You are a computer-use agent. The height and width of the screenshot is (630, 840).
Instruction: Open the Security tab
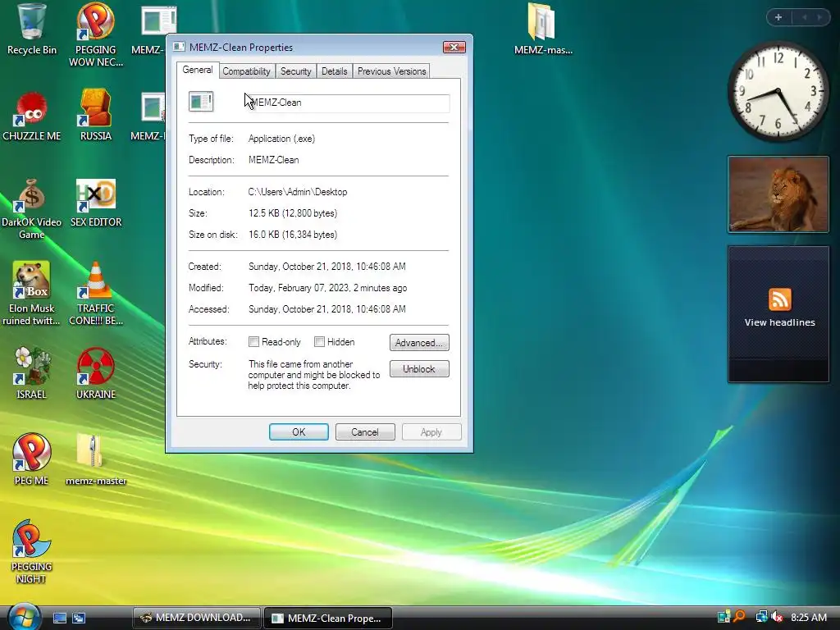pyautogui.click(x=295, y=71)
